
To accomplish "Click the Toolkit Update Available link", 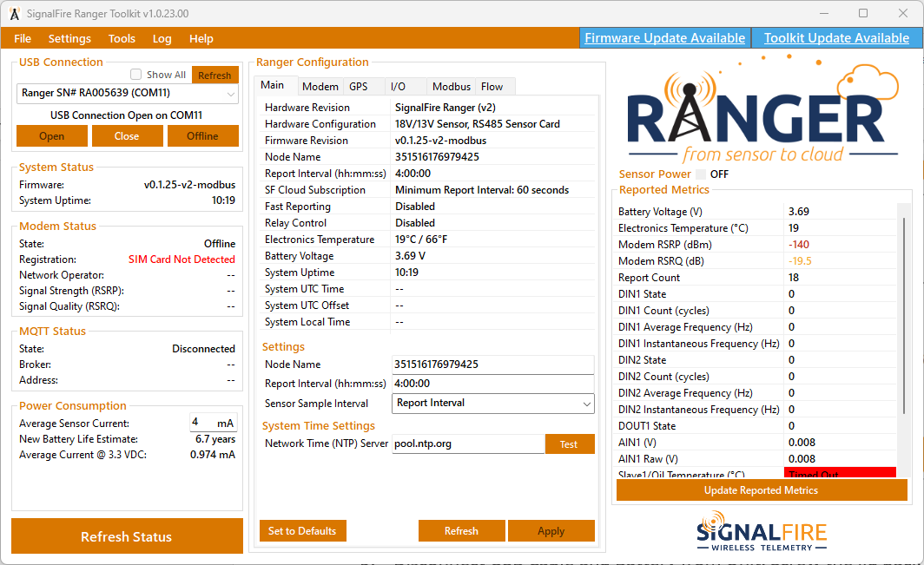I will click(836, 37).
